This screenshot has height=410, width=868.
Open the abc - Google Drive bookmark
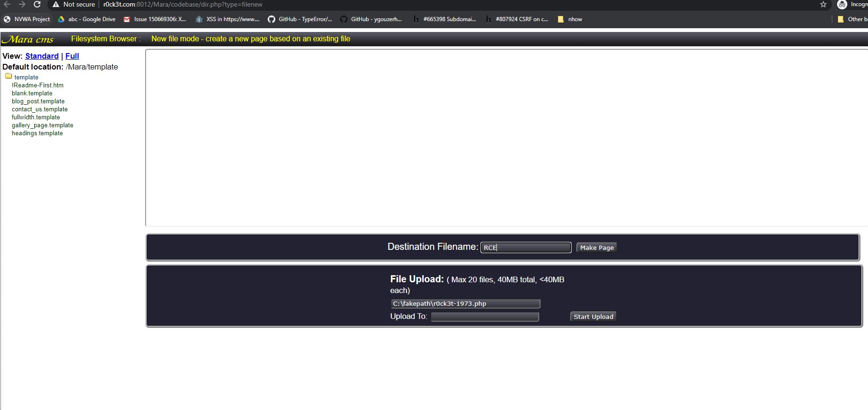point(86,19)
